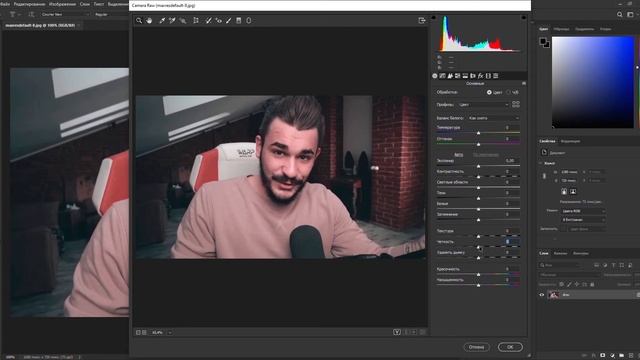The image size is (640, 360).
Task: Open the Слои menu in menu bar
Action: click(84, 4)
